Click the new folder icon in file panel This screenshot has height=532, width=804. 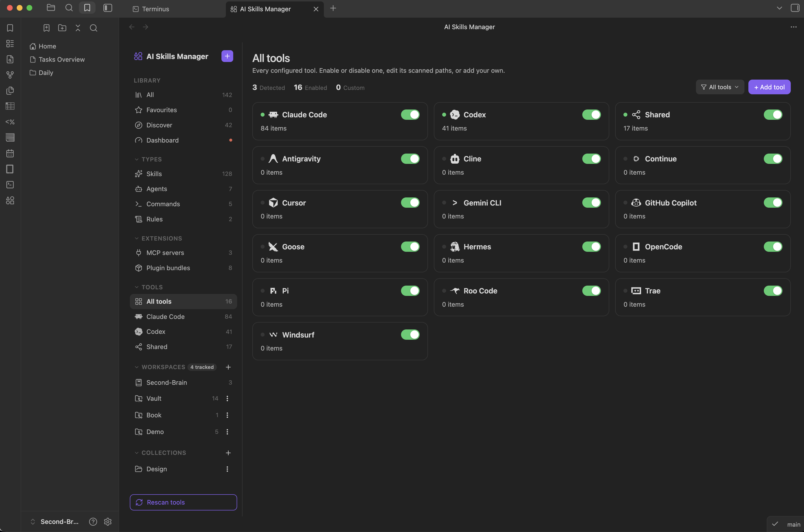tap(62, 28)
